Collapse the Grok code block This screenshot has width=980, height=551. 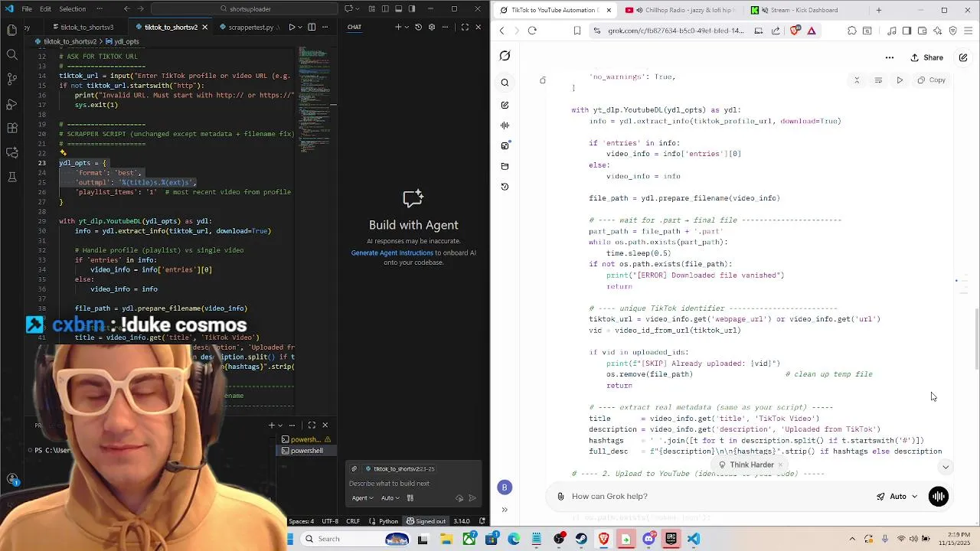(x=857, y=80)
